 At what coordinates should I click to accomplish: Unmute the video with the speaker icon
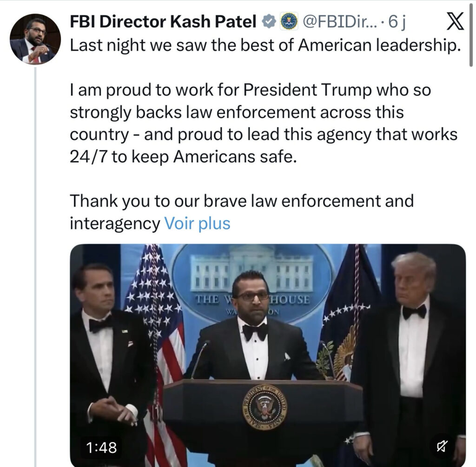point(441,446)
